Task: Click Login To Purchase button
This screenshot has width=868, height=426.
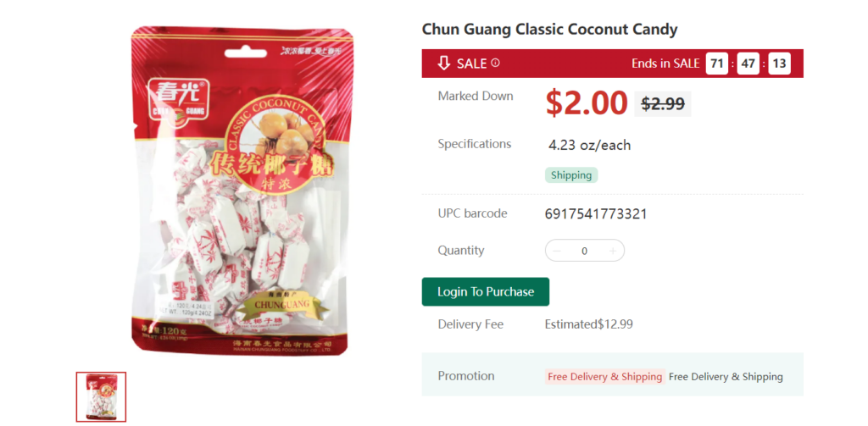Action: (x=486, y=291)
